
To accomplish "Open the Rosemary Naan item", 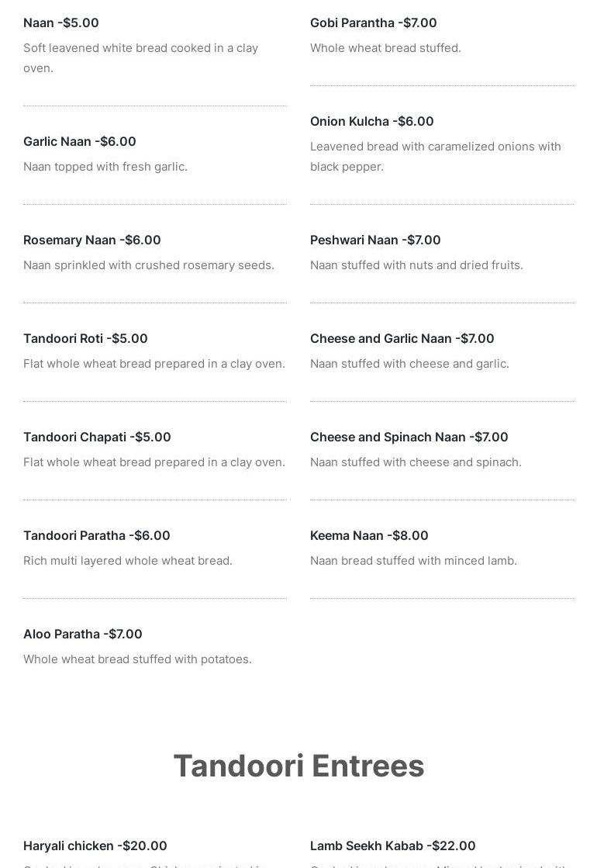I will pyautogui.click(x=92, y=240).
